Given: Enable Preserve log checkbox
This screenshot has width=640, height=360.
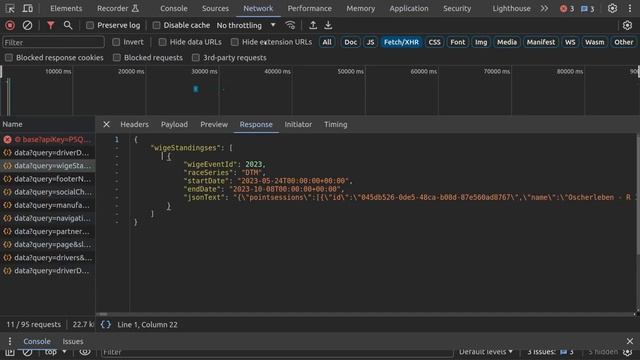Looking at the screenshot, I should click(90, 25).
